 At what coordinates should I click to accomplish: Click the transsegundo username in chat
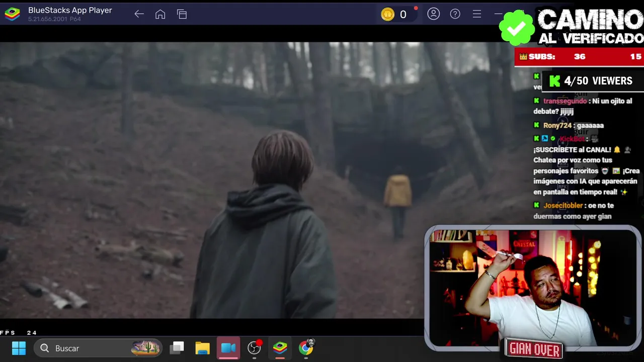[x=565, y=101]
